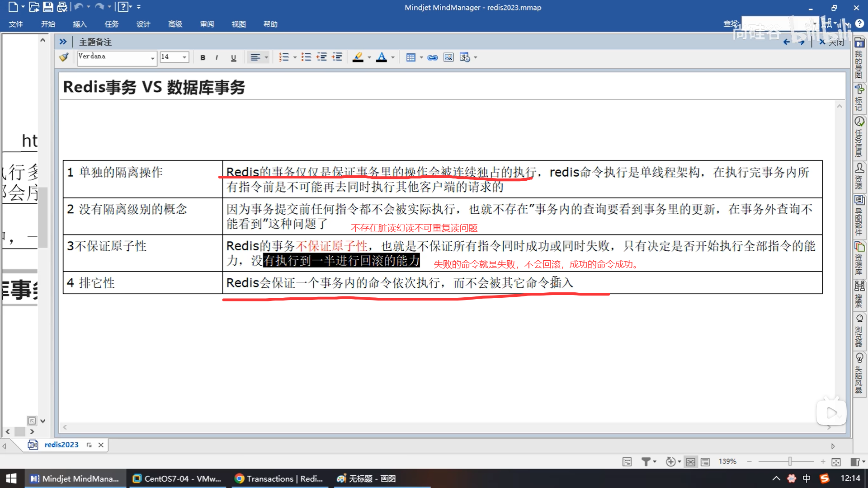Click the clear formatting brush icon

pos(64,57)
